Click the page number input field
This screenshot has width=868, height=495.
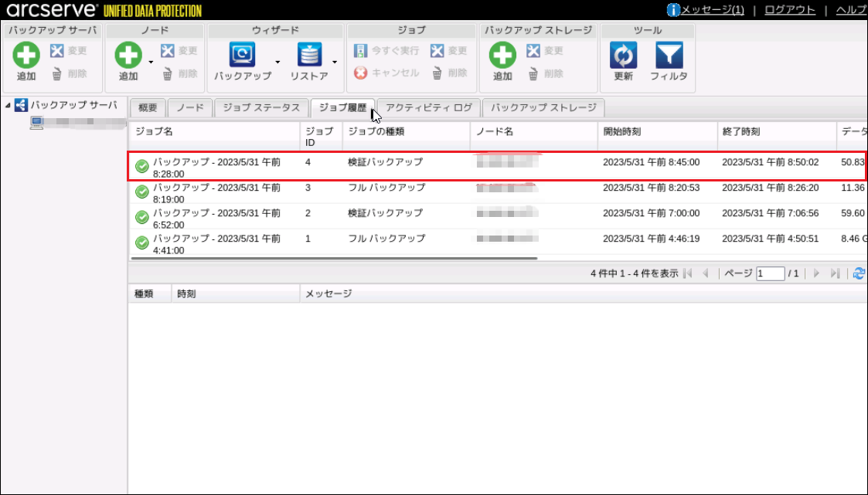770,273
